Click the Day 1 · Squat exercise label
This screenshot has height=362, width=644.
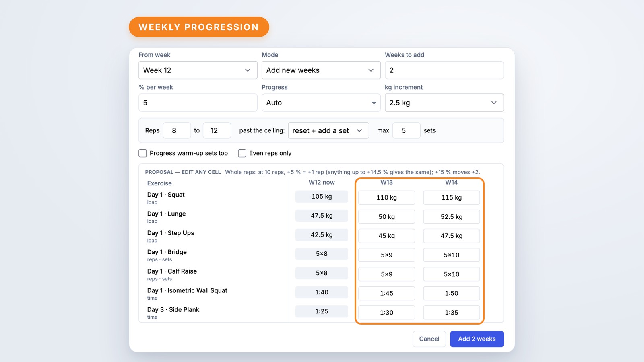(x=166, y=195)
